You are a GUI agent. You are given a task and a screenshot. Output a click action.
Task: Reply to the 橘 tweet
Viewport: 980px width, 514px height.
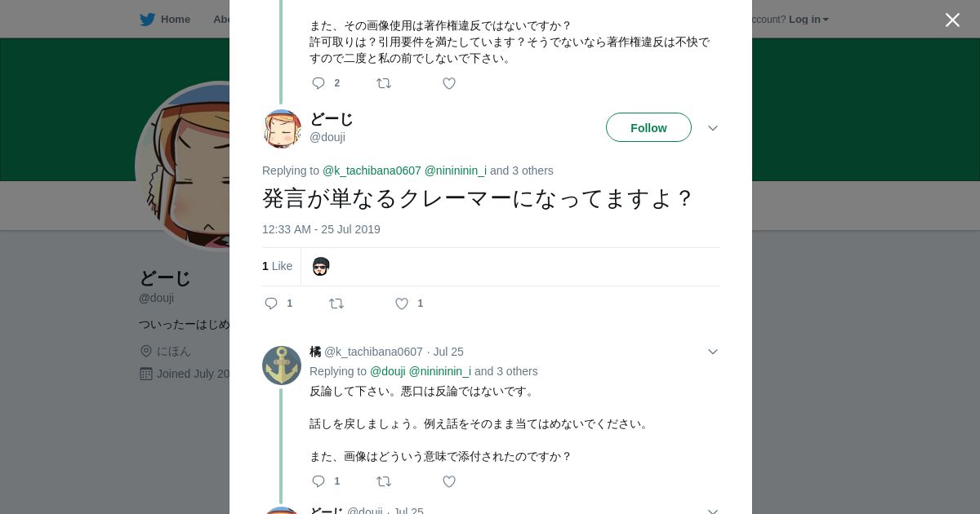click(319, 481)
